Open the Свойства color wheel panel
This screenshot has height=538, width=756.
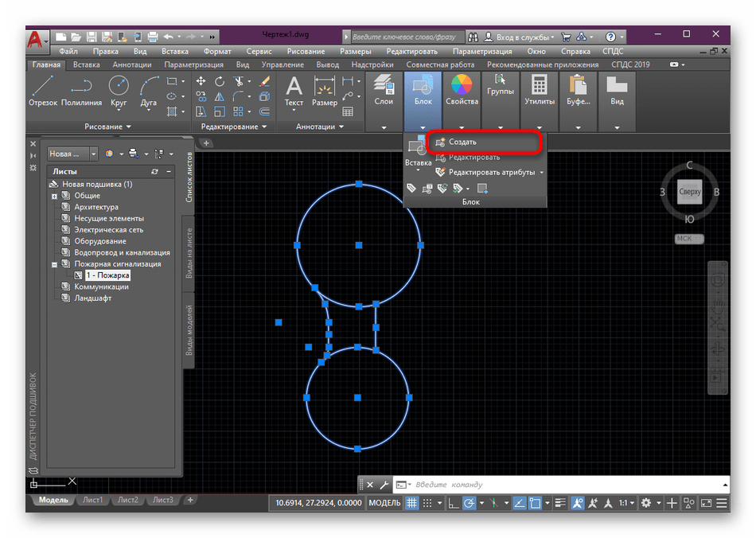(462, 90)
